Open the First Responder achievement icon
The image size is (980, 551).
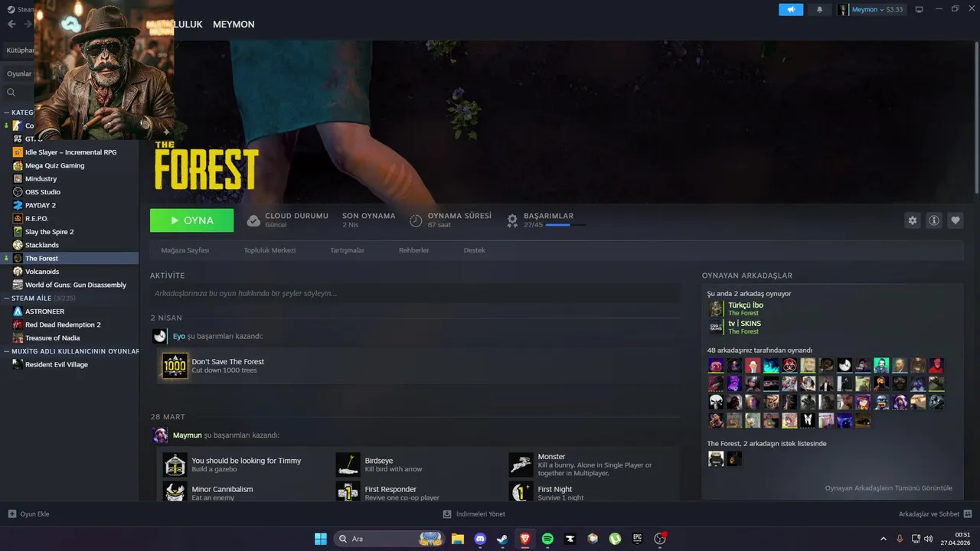tap(348, 491)
